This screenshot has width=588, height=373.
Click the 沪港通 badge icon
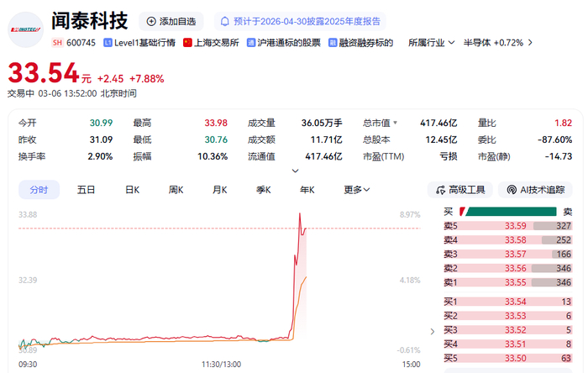[x=251, y=43]
